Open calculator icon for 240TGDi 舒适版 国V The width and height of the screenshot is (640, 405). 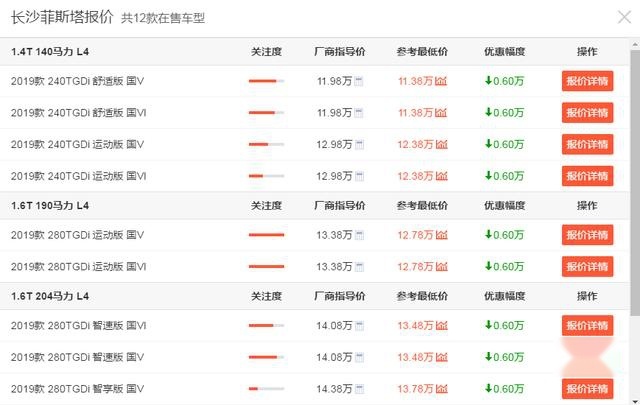(x=359, y=81)
